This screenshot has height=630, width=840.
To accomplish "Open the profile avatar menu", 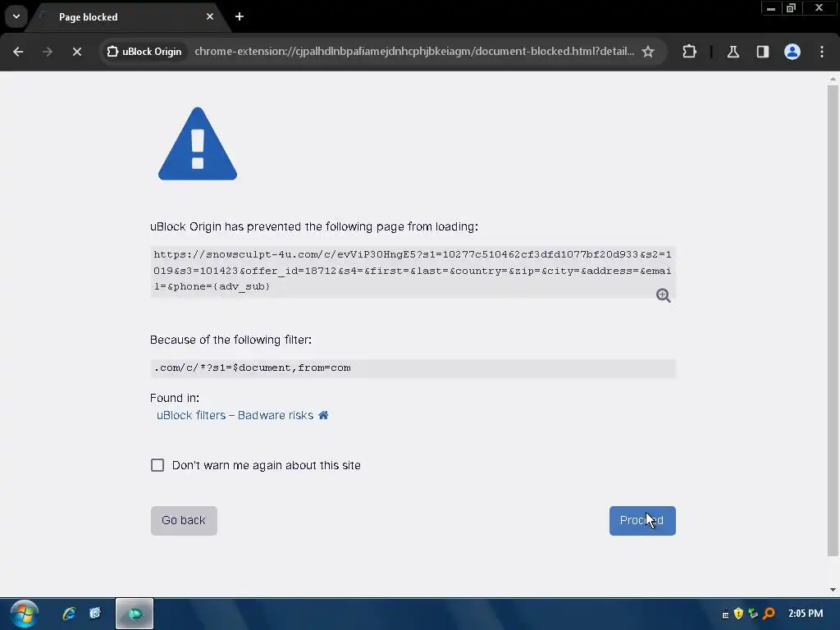I will (792, 52).
